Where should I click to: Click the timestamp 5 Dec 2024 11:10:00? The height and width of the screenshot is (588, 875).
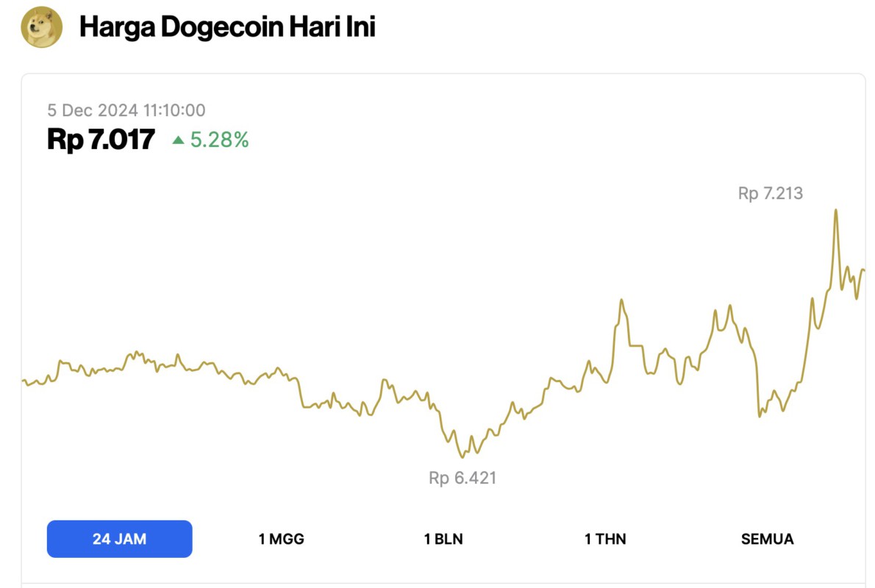pos(126,110)
